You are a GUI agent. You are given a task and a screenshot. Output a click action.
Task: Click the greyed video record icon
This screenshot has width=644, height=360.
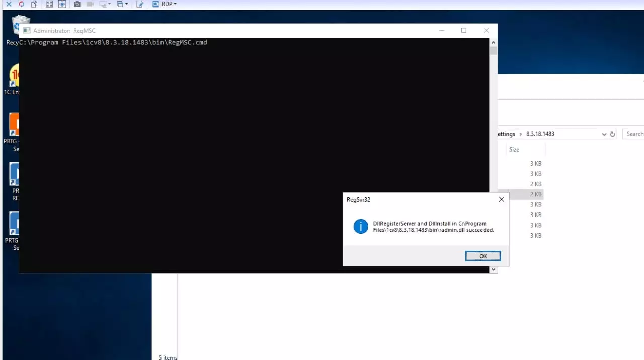tap(90, 4)
